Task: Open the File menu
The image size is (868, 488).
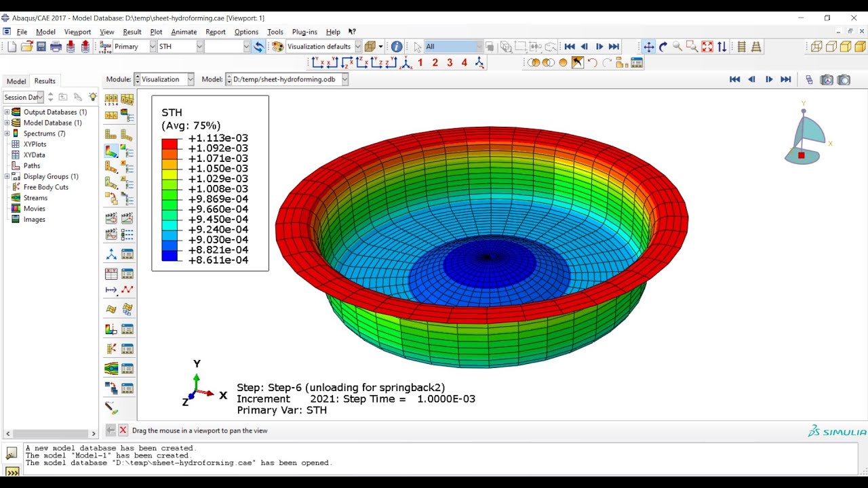Action: pyautogui.click(x=22, y=32)
